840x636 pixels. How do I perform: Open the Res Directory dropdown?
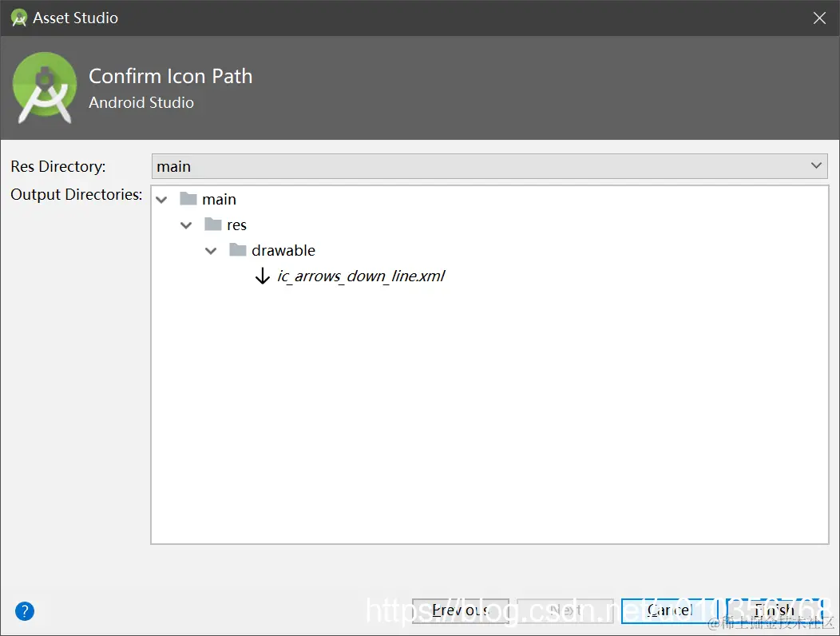tap(489, 166)
